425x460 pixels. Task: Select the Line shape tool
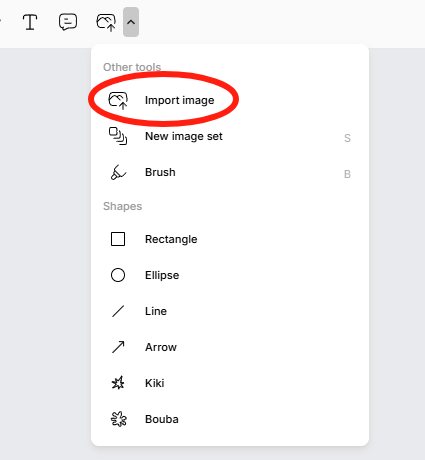click(x=230, y=311)
